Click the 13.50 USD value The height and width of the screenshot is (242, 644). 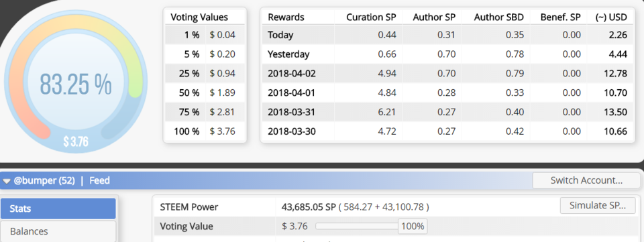(x=616, y=112)
